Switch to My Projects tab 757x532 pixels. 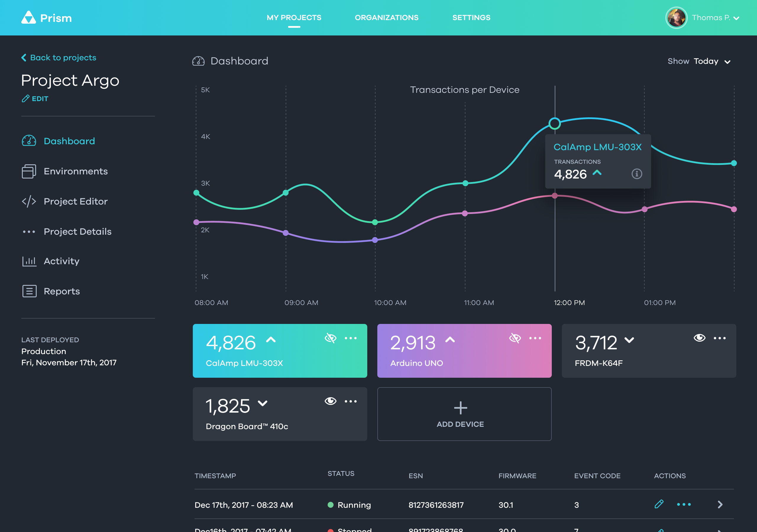tap(294, 17)
